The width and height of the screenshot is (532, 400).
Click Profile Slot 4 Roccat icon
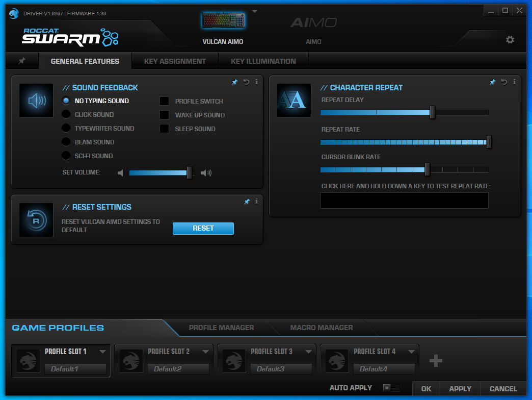337,361
